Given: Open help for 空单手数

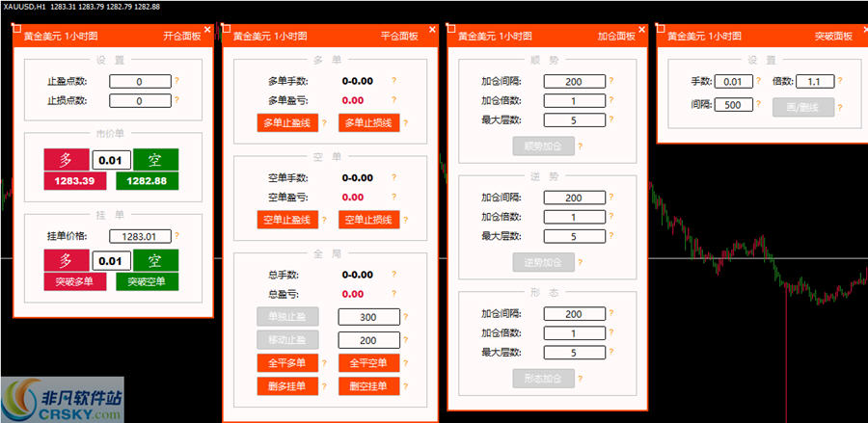Looking at the screenshot, I should 394,177.
